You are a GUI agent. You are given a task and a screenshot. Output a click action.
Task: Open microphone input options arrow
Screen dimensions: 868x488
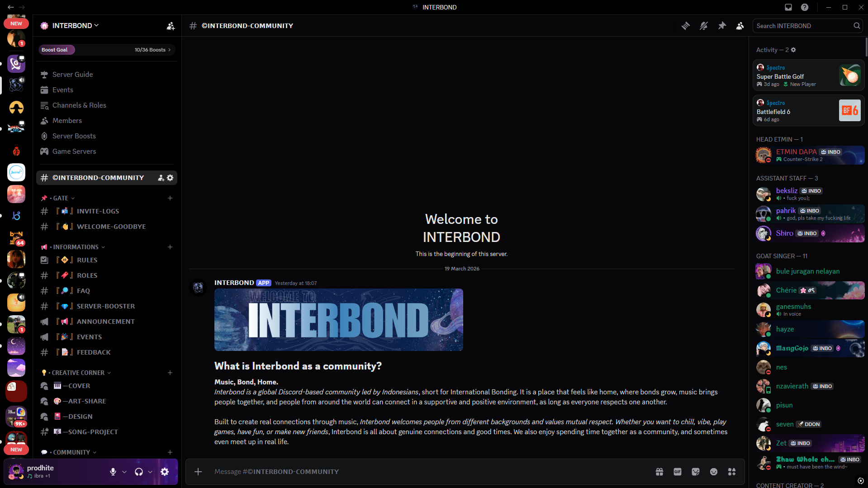[x=124, y=472]
